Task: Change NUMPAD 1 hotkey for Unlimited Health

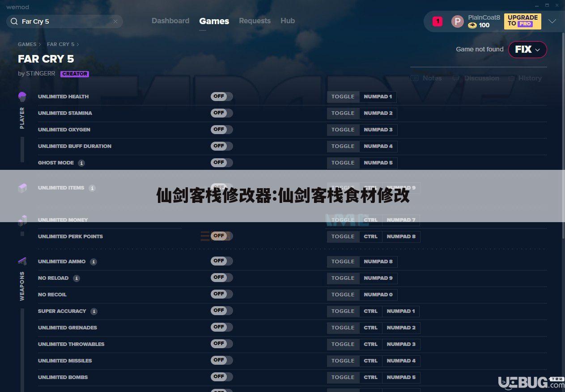Action: pyautogui.click(x=378, y=97)
